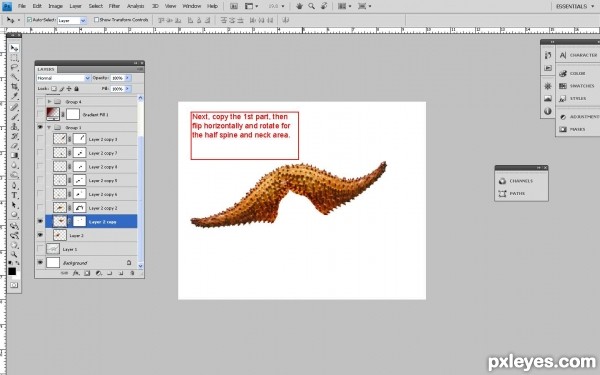Open the Histogram panel icon
600x375 pixels.
pos(548,99)
